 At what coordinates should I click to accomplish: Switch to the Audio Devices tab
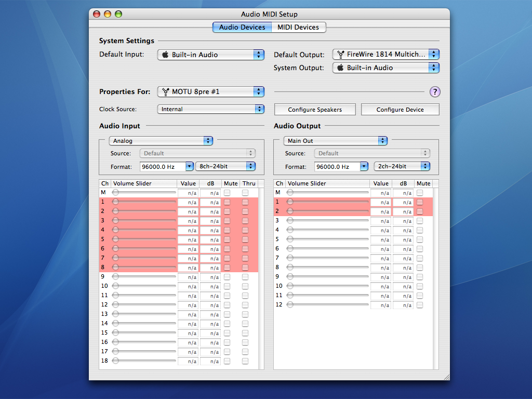click(x=242, y=27)
